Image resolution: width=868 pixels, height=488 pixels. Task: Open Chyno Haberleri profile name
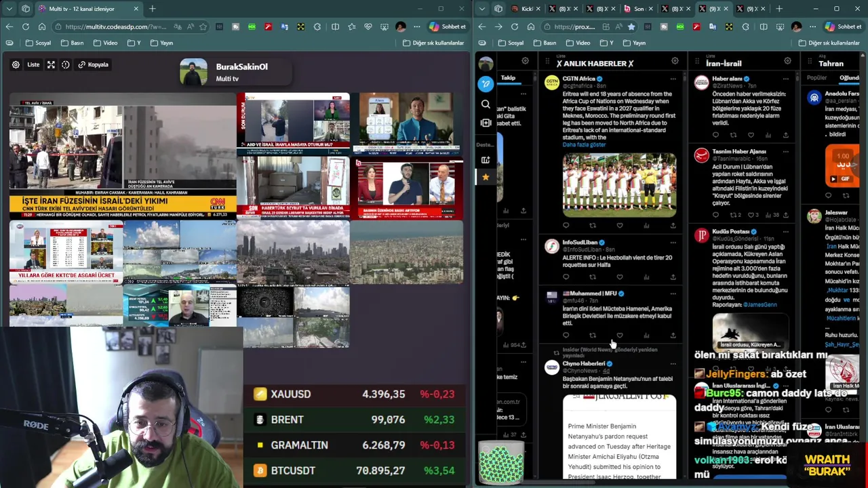click(x=584, y=363)
